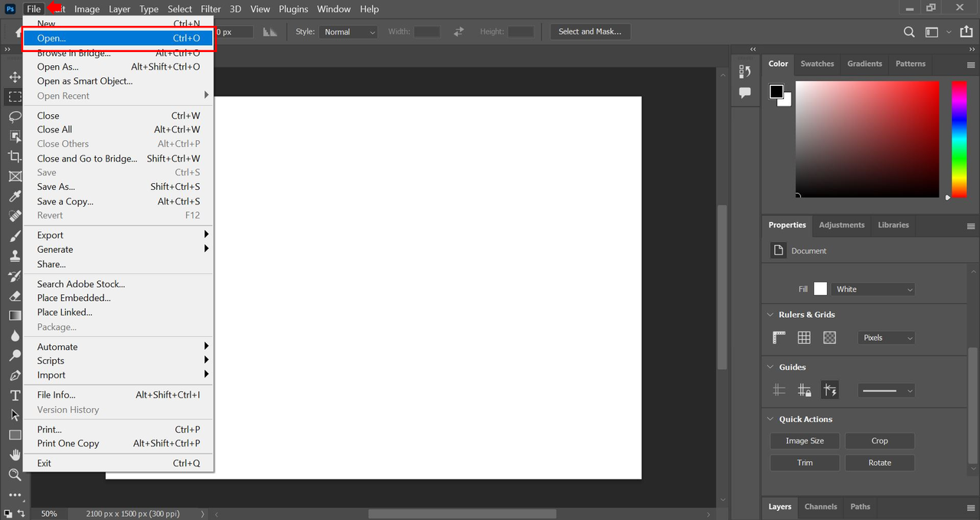The height and width of the screenshot is (520, 980).
Task: Open the Edit Toolbar three-dots button
Action: [15, 495]
